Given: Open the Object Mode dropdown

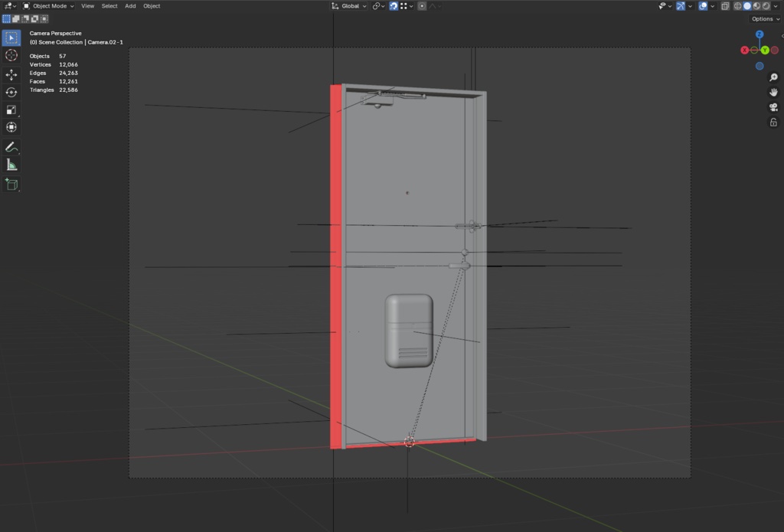Looking at the screenshot, I should coord(48,6).
